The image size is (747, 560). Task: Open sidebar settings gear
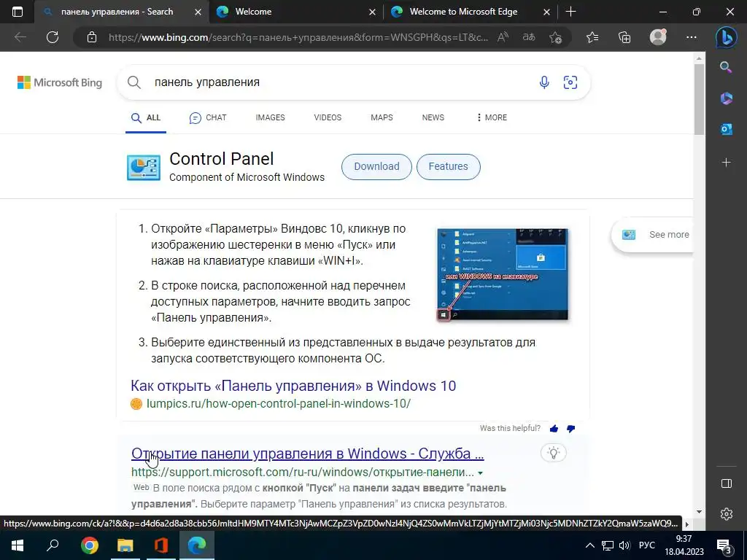coord(726,514)
